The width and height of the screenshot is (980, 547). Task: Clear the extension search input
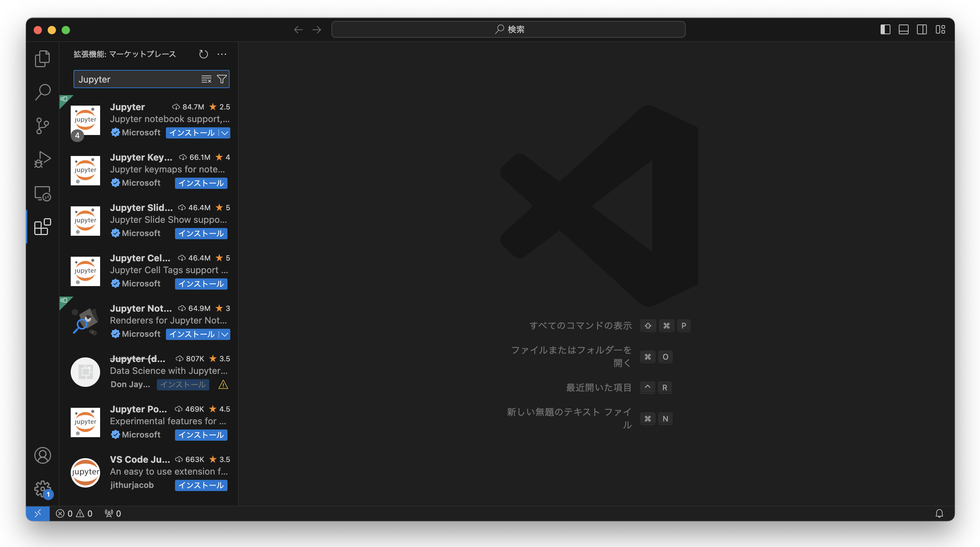coord(206,79)
